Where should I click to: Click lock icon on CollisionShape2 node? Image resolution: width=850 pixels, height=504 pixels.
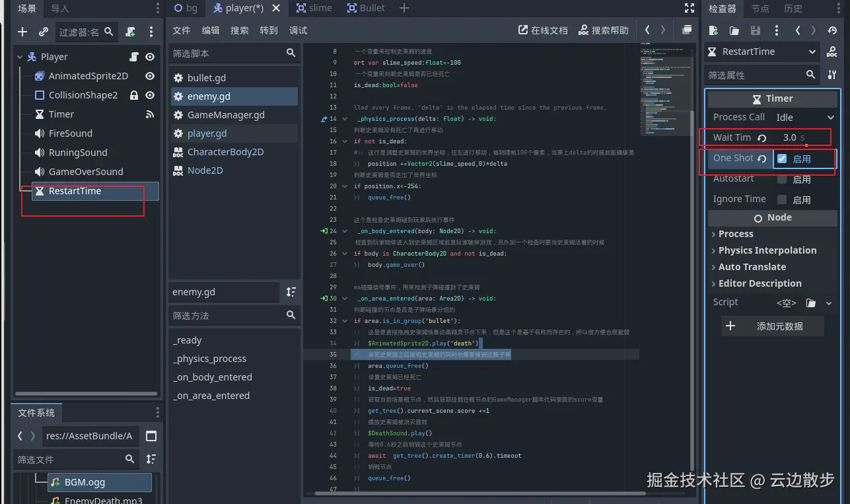coord(134,95)
